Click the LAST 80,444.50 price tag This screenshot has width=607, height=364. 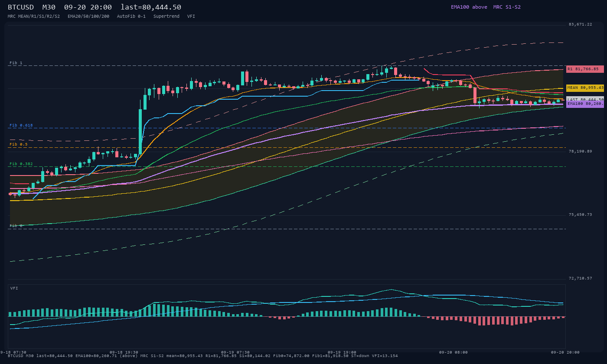[x=585, y=99]
